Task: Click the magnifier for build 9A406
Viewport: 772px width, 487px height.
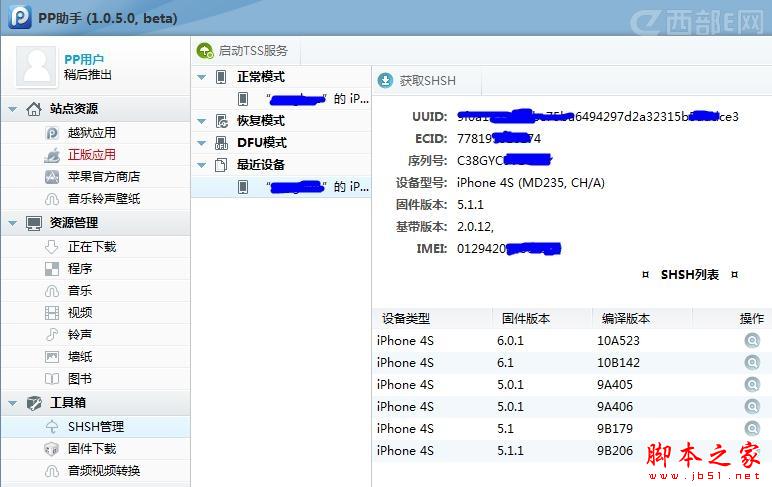Action: (x=752, y=407)
